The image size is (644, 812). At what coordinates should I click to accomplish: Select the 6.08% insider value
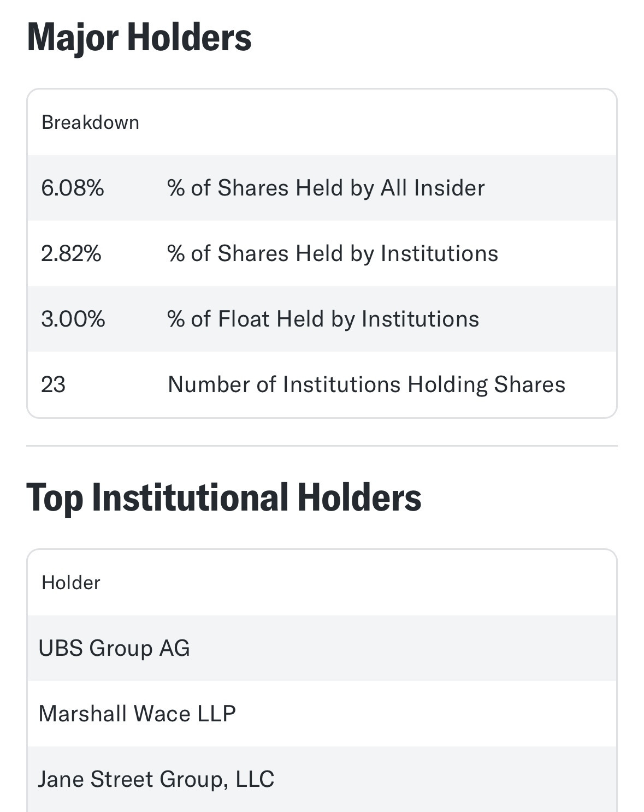pyautogui.click(x=73, y=188)
